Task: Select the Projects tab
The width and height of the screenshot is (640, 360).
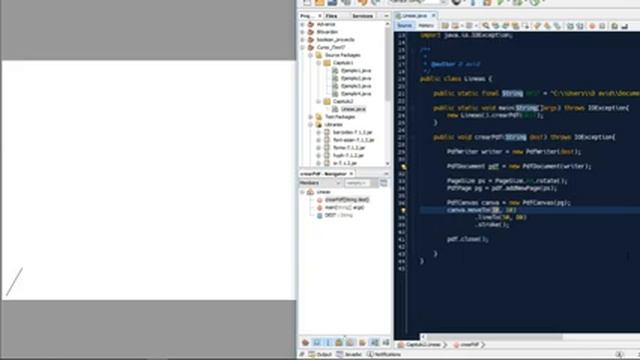Action: click(x=310, y=16)
